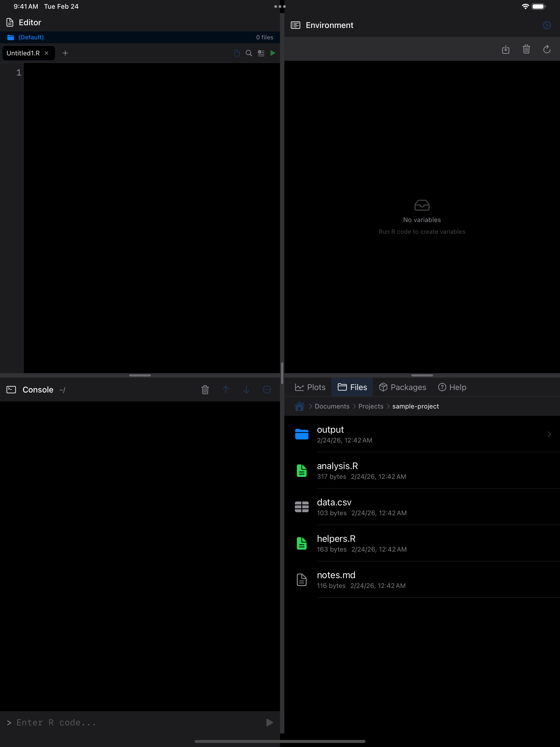Expand the output folder row chevron
The height and width of the screenshot is (747, 560).
[549, 434]
